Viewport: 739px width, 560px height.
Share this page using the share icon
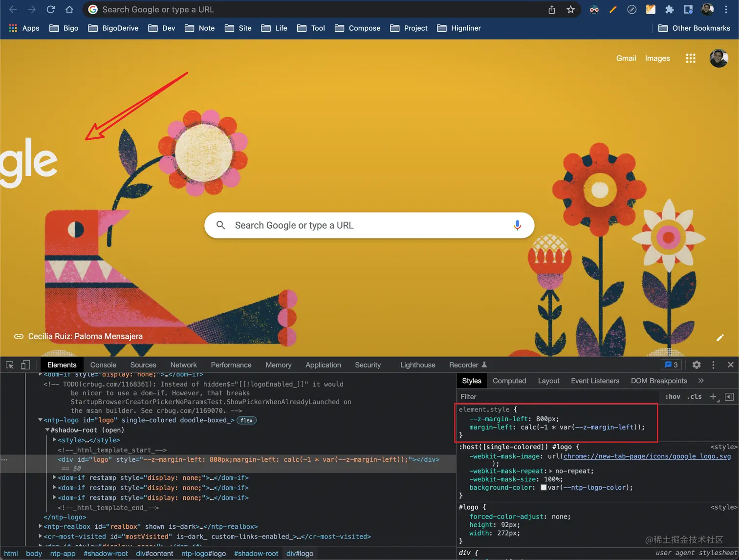(552, 9)
